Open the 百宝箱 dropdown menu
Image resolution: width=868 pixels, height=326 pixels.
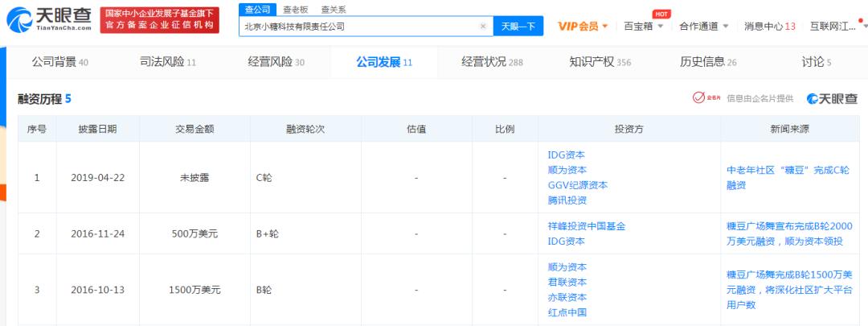click(x=643, y=26)
